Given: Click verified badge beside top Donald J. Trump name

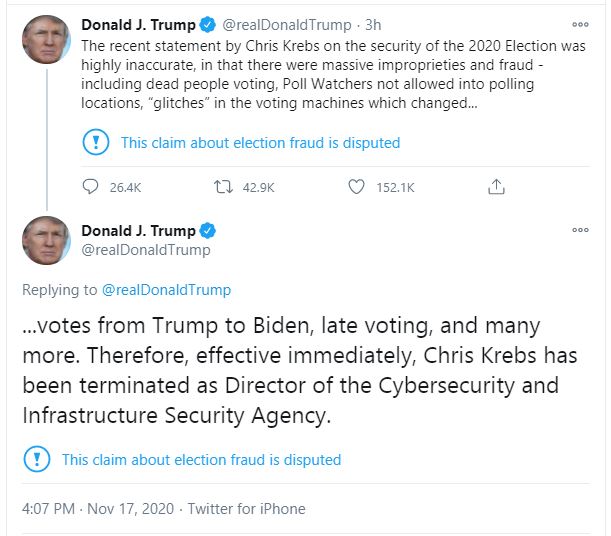Looking at the screenshot, I should pyautogui.click(x=208, y=25).
